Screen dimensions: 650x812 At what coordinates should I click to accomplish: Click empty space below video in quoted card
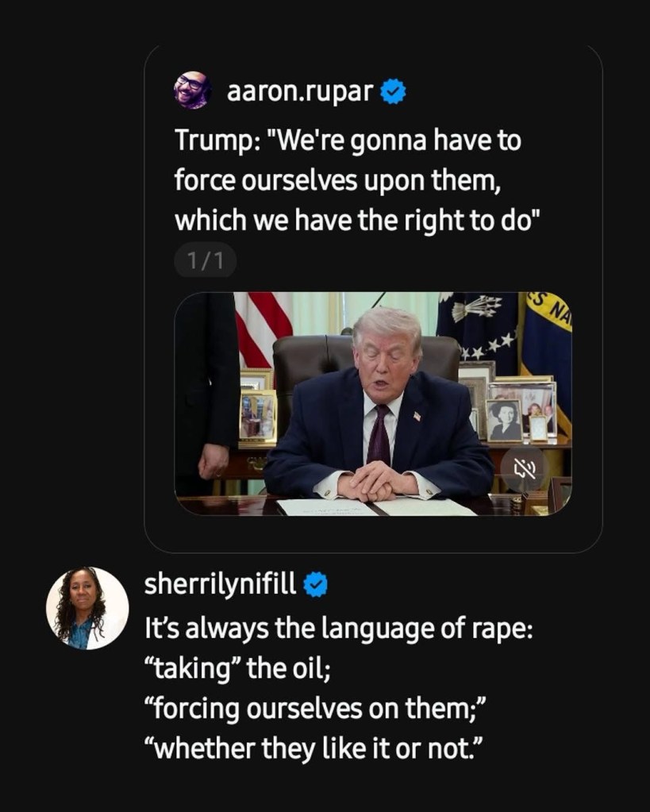click(372, 533)
